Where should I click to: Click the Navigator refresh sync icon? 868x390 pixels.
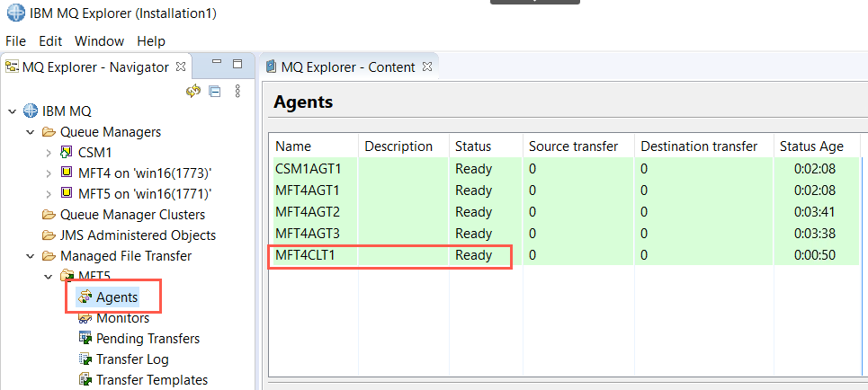point(193,92)
